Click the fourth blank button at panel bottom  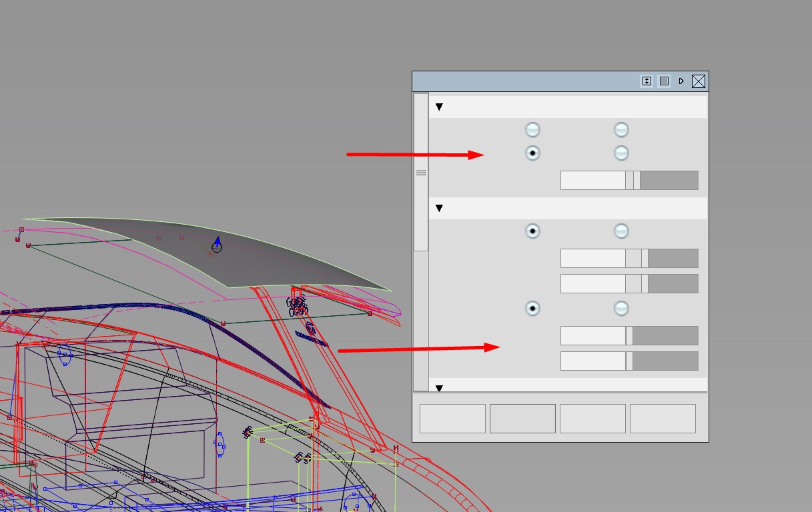[x=663, y=418]
